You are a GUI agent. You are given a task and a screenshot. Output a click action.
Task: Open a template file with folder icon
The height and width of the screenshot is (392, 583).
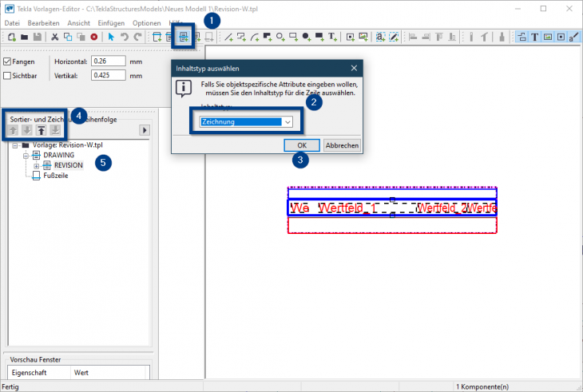tap(25, 37)
